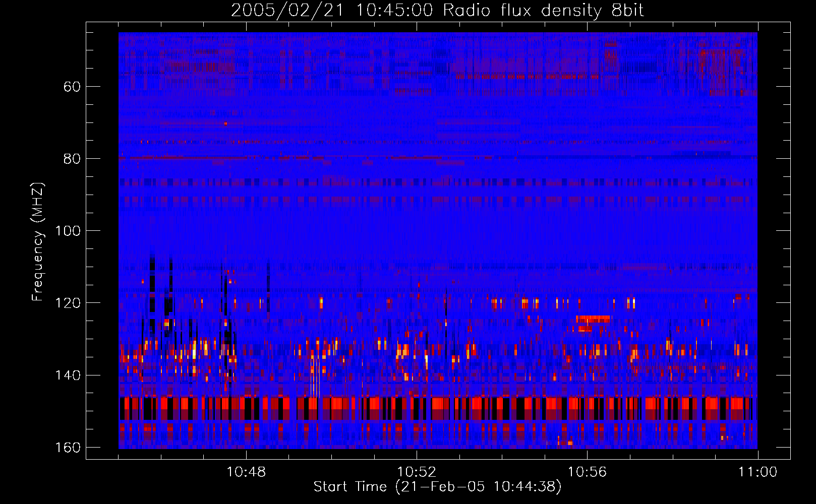Click the 10:52 time tick label
Viewport: 816px width, 504px height.
pyautogui.click(x=417, y=472)
